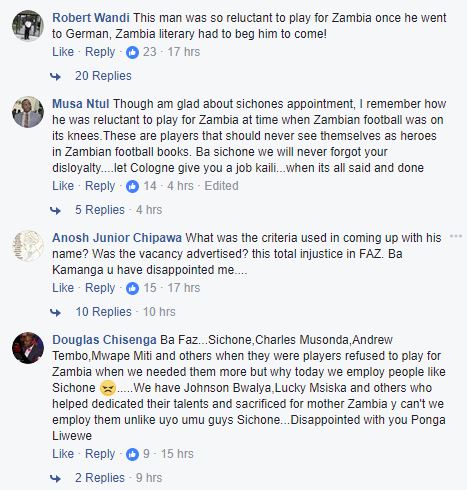Click the like-count thumb icon on Robert Wandi's comment
The width and height of the screenshot is (467, 490).
click(x=132, y=52)
